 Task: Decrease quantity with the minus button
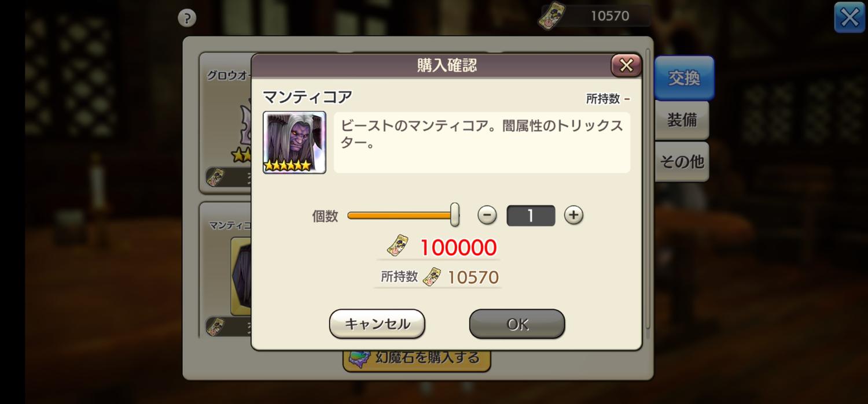[487, 216]
